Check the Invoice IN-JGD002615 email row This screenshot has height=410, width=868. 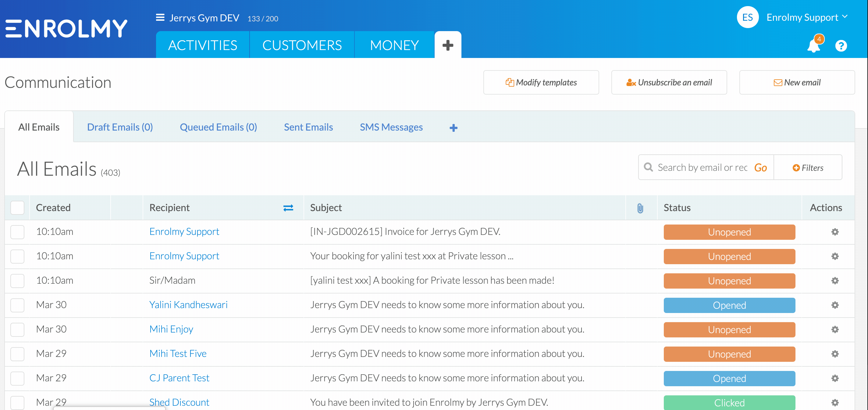[x=17, y=232]
